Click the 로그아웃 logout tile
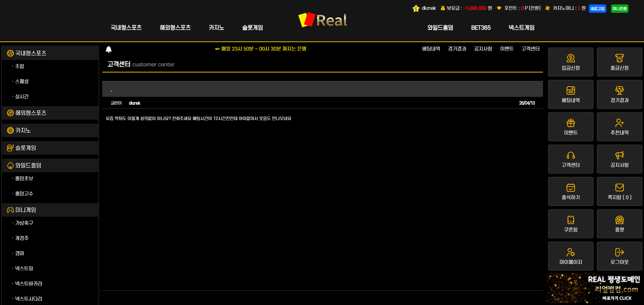Screen dimensions: 644x305 [x=619, y=256]
